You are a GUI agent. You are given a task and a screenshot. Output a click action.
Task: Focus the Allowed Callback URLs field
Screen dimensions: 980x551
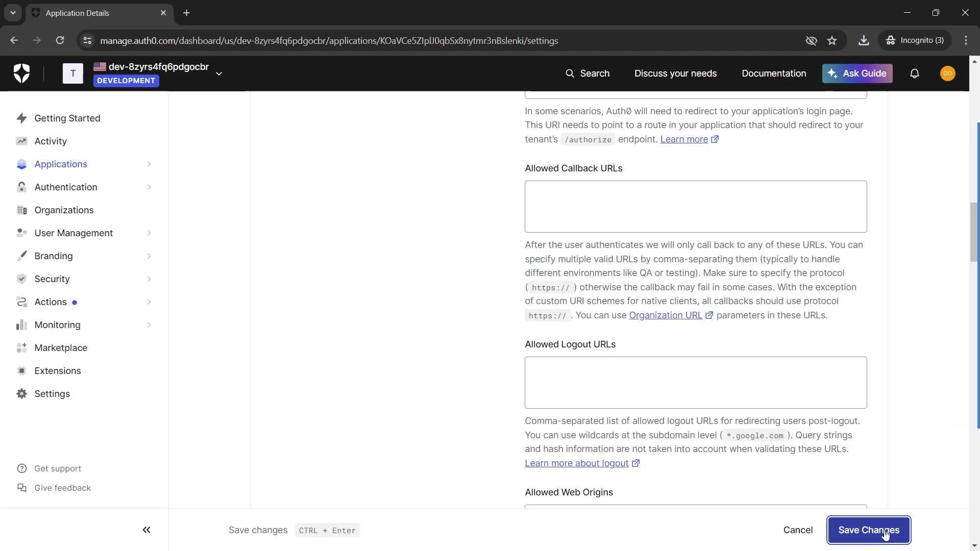click(696, 207)
